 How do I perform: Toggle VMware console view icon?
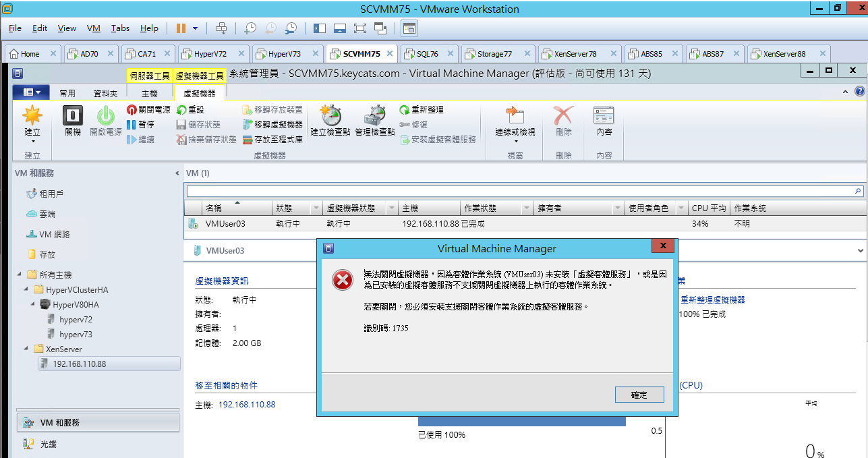pos(409,28)
